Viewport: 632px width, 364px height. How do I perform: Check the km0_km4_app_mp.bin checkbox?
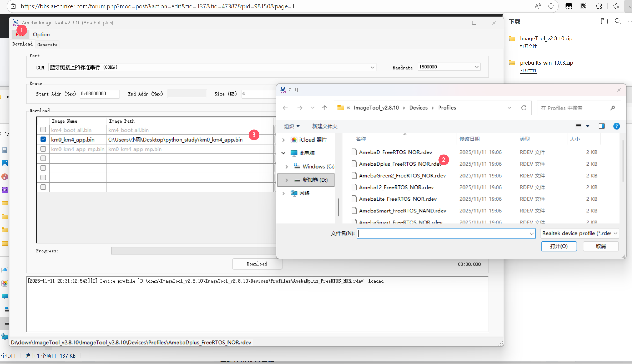pyautogui.click(x=43, y=149)
